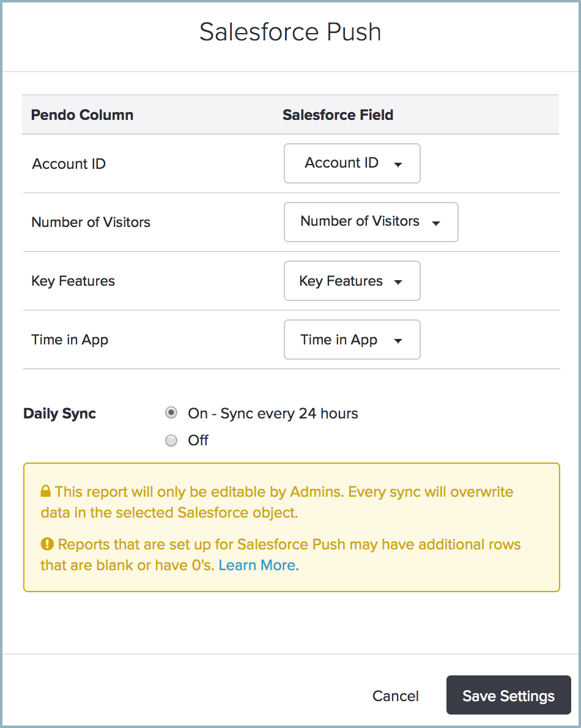Cancel the Salesforce Push settings
This screenshot has width=581, height=728.
[395, 696]
